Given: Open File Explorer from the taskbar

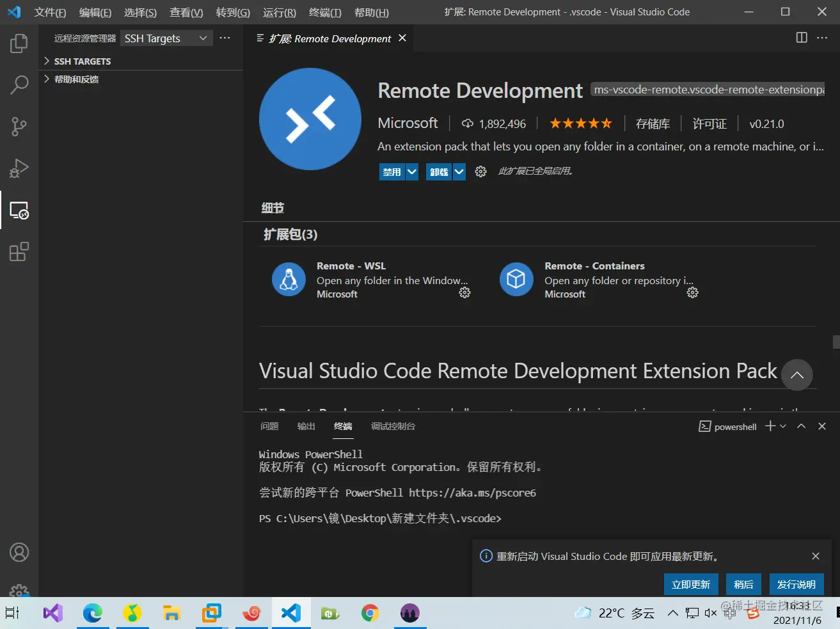Looking at the screenshot, I should 171,613.
